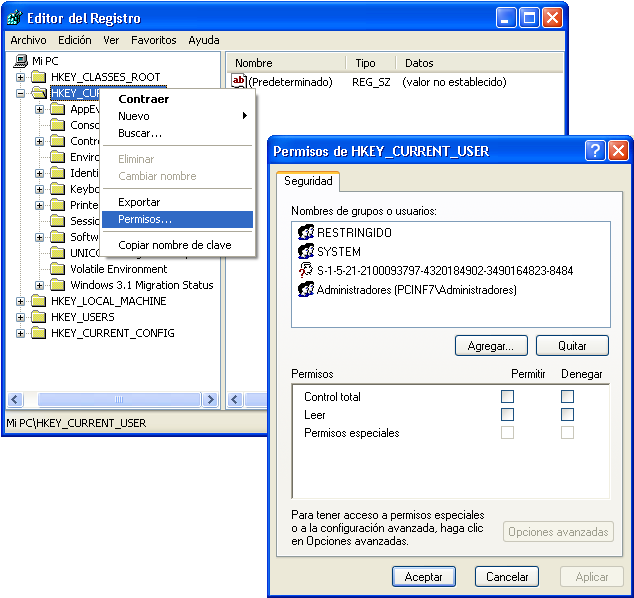The width and height of the screenshot is (634, 598).
Task: Click the Environment folder icon
Action: (x=57, y=157)
